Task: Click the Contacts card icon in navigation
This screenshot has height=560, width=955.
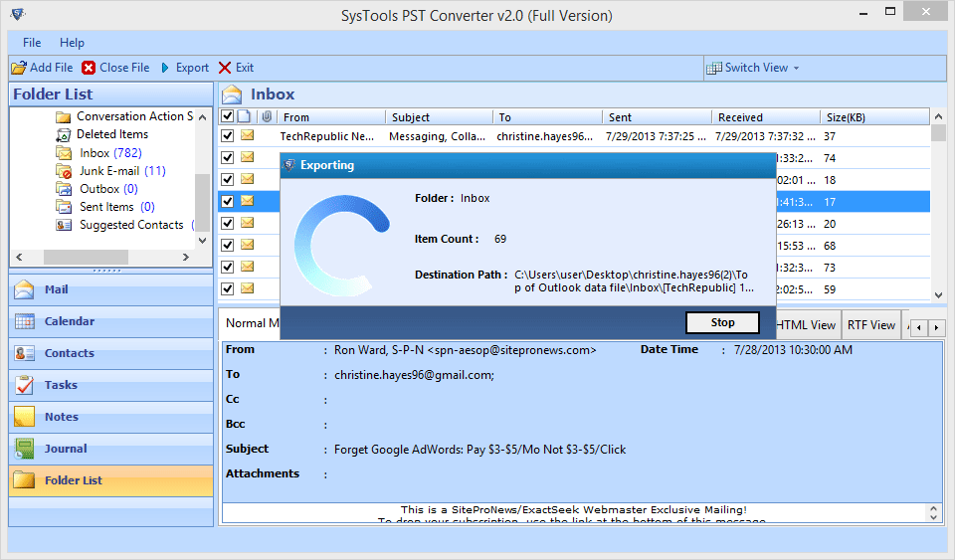Action: [x=24, y=353]
